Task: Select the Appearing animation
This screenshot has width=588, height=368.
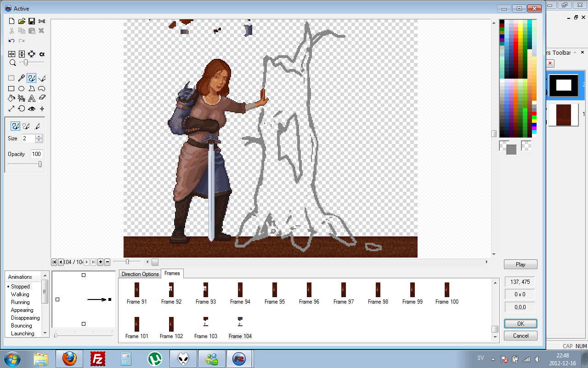Action: pyautogui.click(x=22, y=310)
